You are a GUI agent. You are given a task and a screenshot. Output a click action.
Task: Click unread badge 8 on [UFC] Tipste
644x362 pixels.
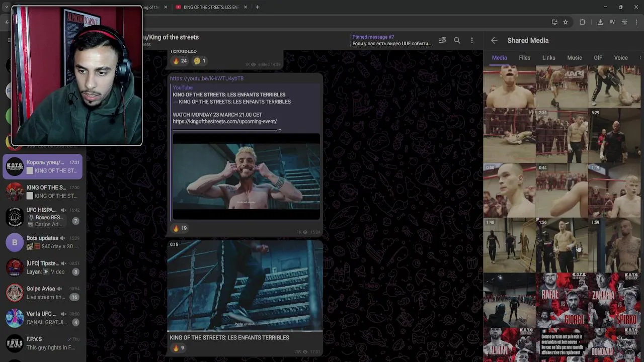(x=75, y=272)
